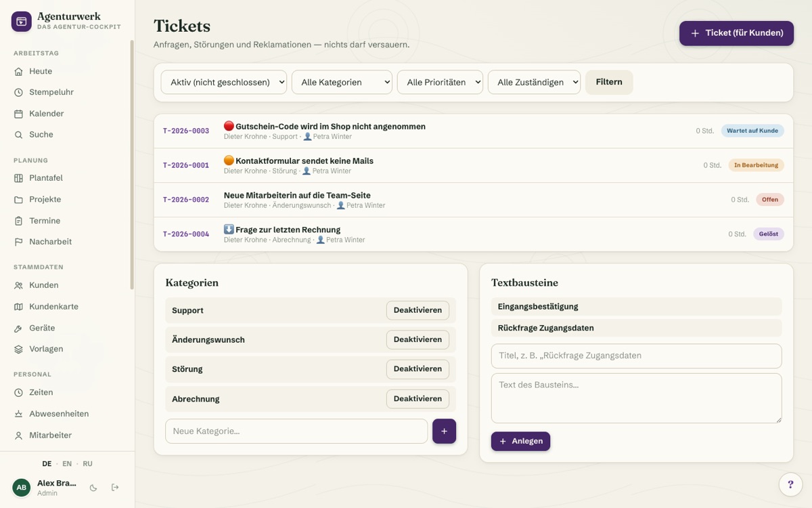812x508 pixels.
Task: Click the Suche magnifier icon
Action: click(18, 135)
